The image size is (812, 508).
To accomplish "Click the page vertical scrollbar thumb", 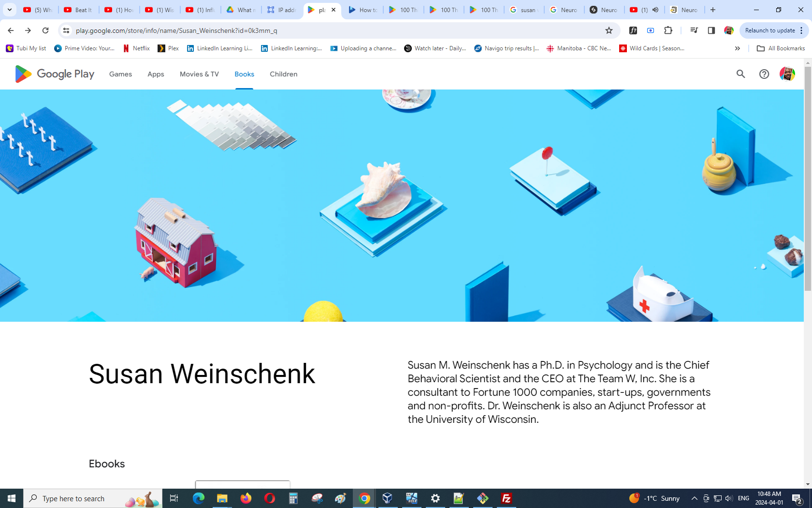I will (808, 179).
